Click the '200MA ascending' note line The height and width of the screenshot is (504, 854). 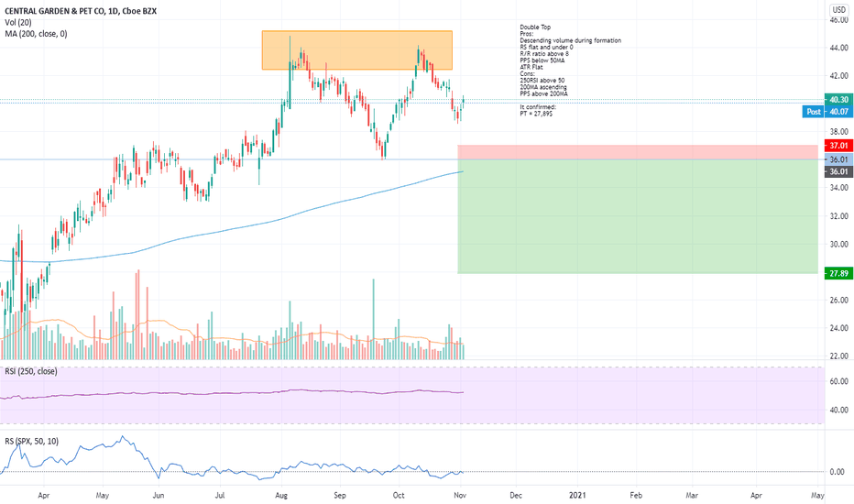click(543, 87)
